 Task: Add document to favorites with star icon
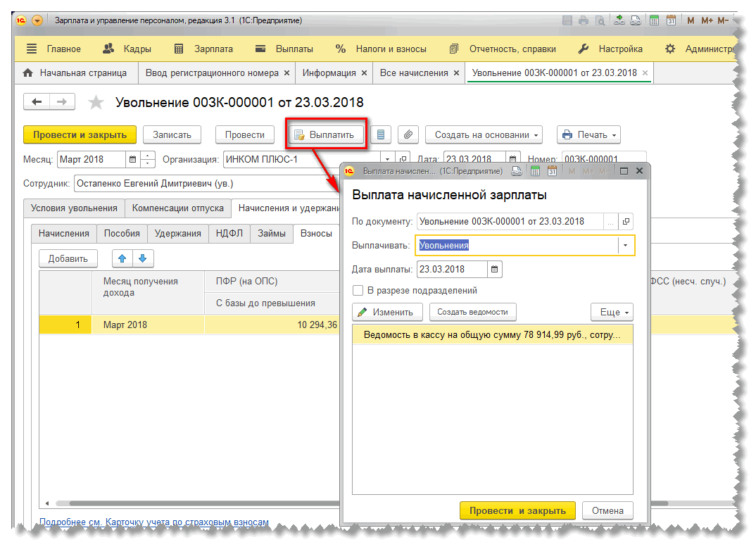96,102
